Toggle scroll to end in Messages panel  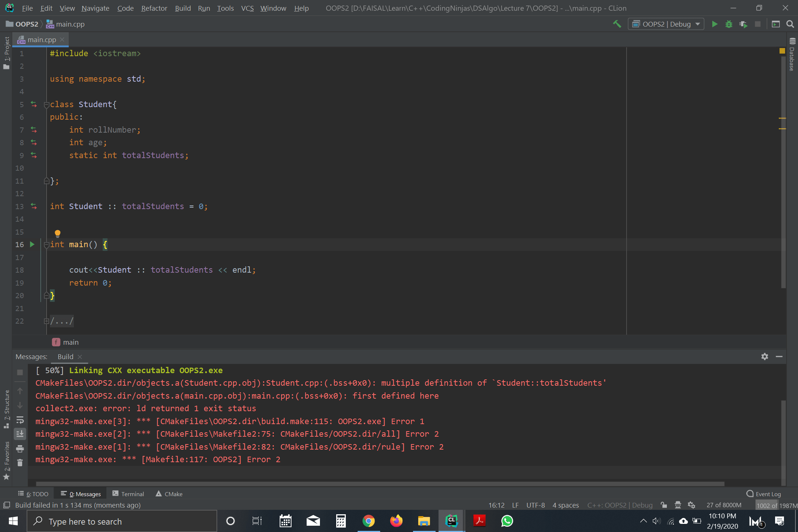[20, 434]
